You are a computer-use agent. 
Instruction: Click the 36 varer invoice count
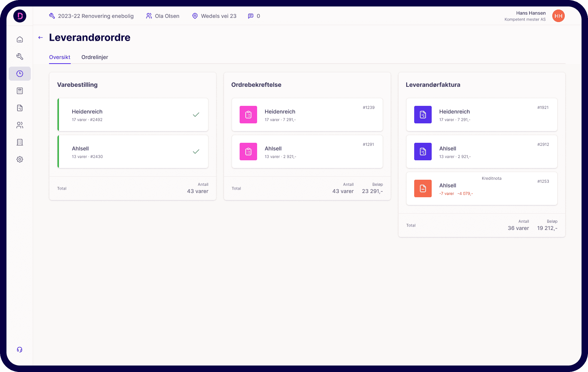518,228
